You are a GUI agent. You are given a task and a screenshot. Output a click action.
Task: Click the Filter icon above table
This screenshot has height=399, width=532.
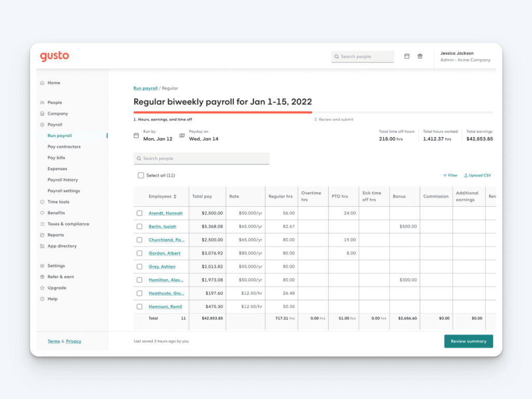[445, 176]
